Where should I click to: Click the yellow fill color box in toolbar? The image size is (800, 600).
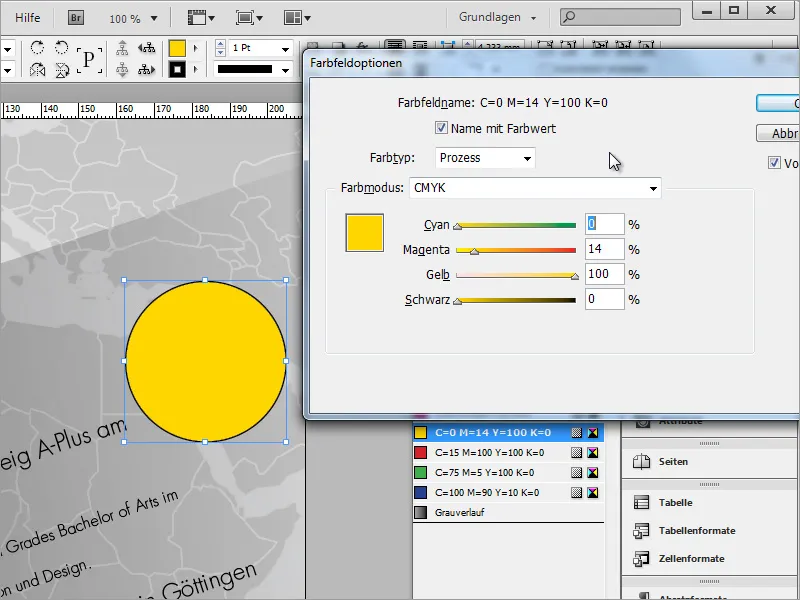[x=177, y=48]
